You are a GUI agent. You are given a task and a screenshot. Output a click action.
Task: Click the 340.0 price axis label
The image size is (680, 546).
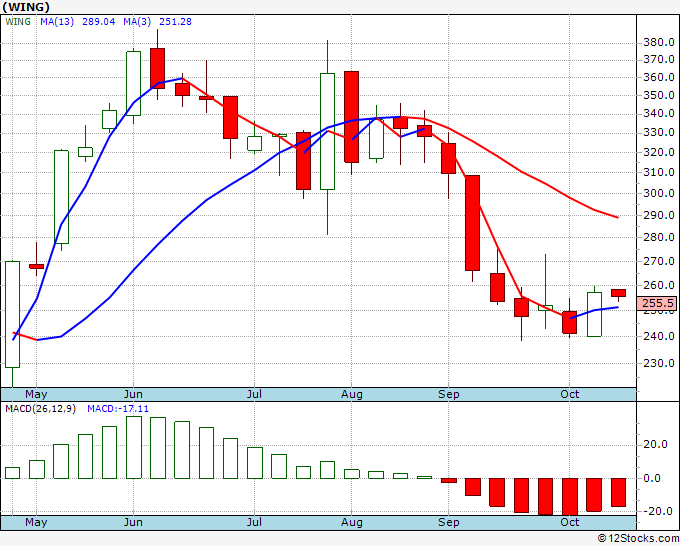tap(659, 114)
